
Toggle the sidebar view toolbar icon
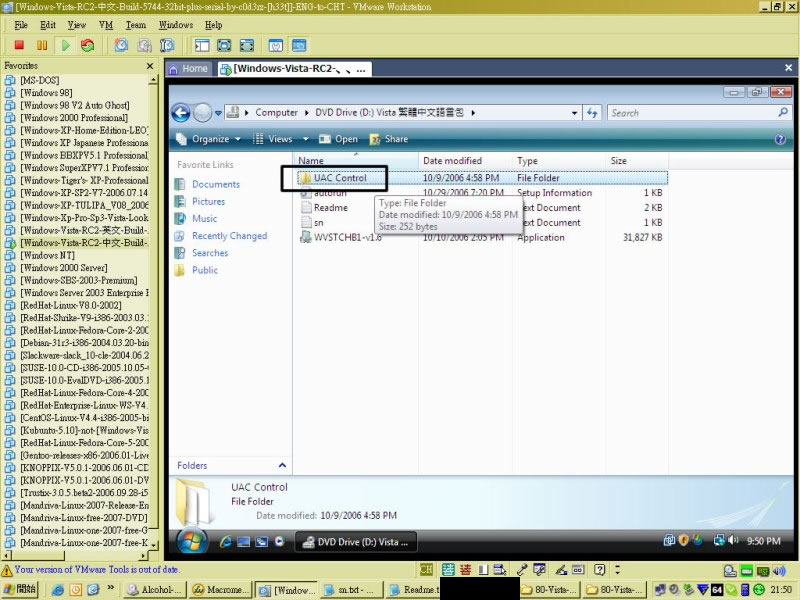[202, 45]
